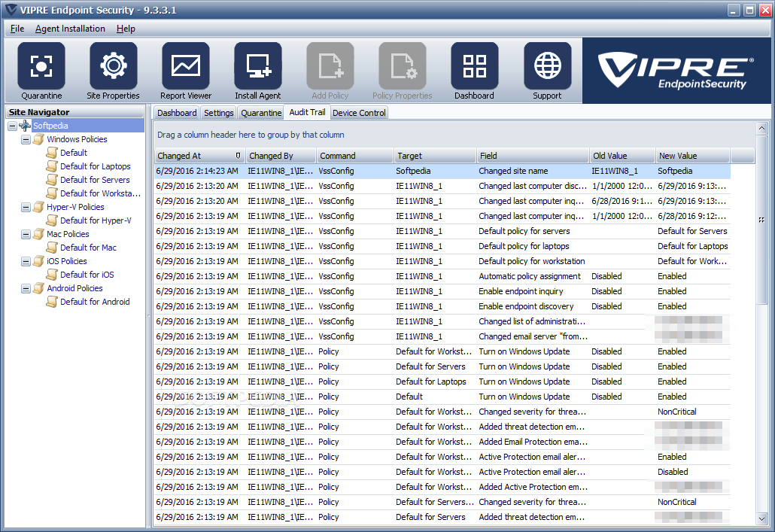The image size is (775, 532).
Task: Click the Hyper-V Policies folder icon
Action: pyautogui.click(x=38, y=207)
